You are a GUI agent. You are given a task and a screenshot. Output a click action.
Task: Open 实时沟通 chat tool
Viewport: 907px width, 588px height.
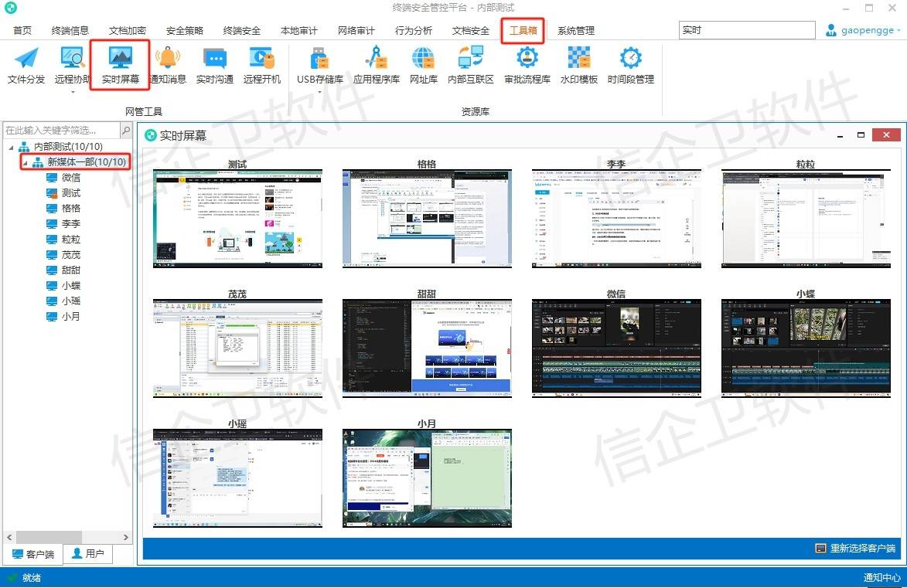(x=214, y=65)
